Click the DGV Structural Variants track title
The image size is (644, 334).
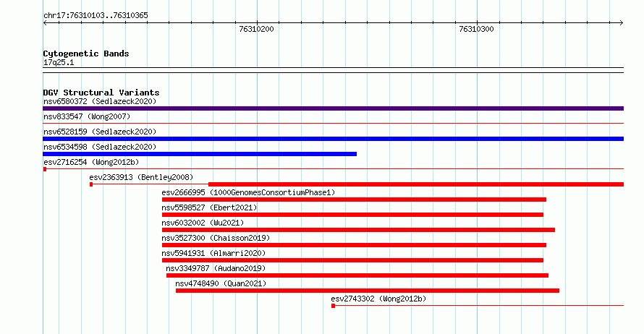[x=101, y=93]
